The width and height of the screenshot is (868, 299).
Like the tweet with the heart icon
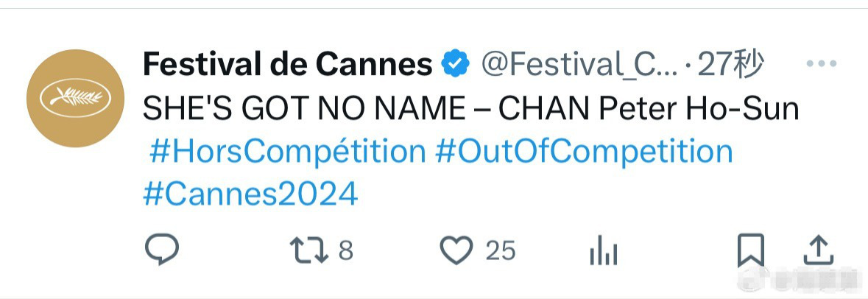coord(456,250)
